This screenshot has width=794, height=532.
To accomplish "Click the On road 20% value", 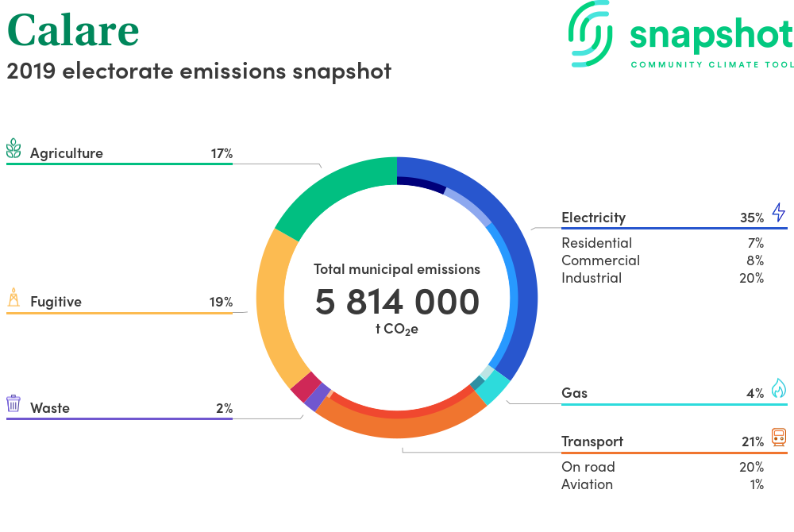I will (751, 467).
